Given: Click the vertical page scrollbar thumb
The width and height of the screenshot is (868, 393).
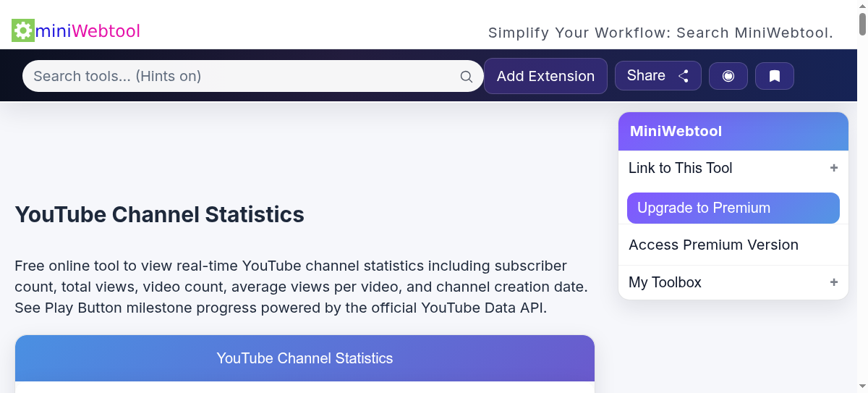Looking at the screenshot, I should [862, 22].
